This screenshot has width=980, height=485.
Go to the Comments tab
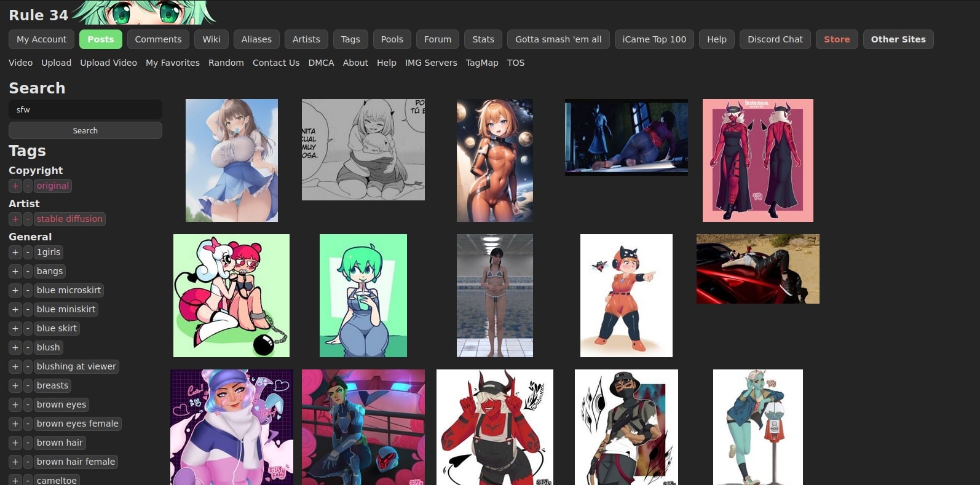click(x=158, y=39)
